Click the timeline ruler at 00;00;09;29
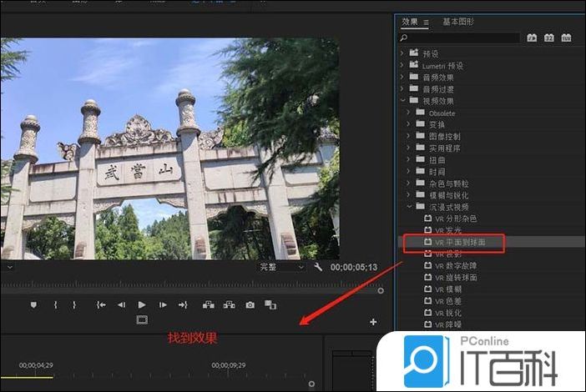 [229, 365]
